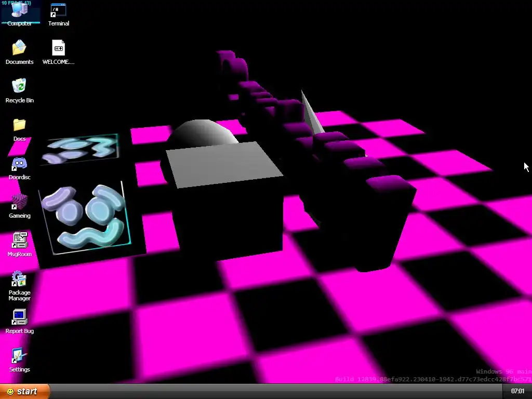Launch the MsgRoom app
Image resolution: width=532 pixels, height=399 pixels.
pyautogui.click(x=19, y=244)
